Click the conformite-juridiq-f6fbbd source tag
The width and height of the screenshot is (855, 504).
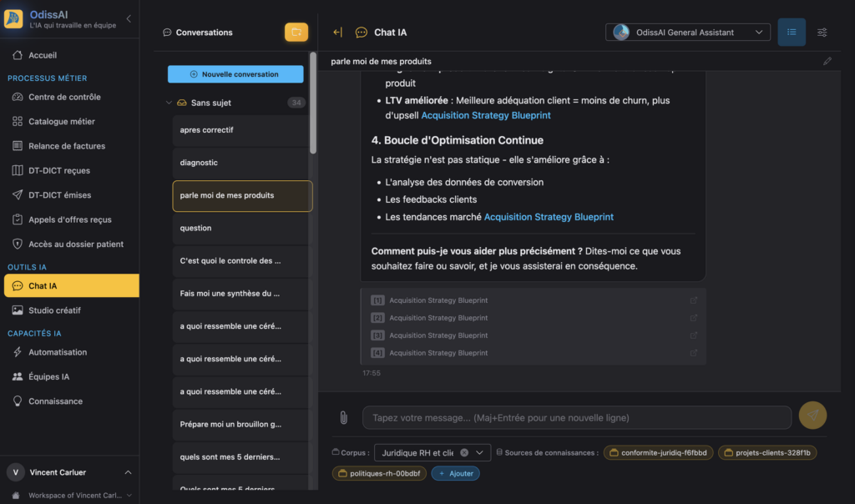click(658, 453)
